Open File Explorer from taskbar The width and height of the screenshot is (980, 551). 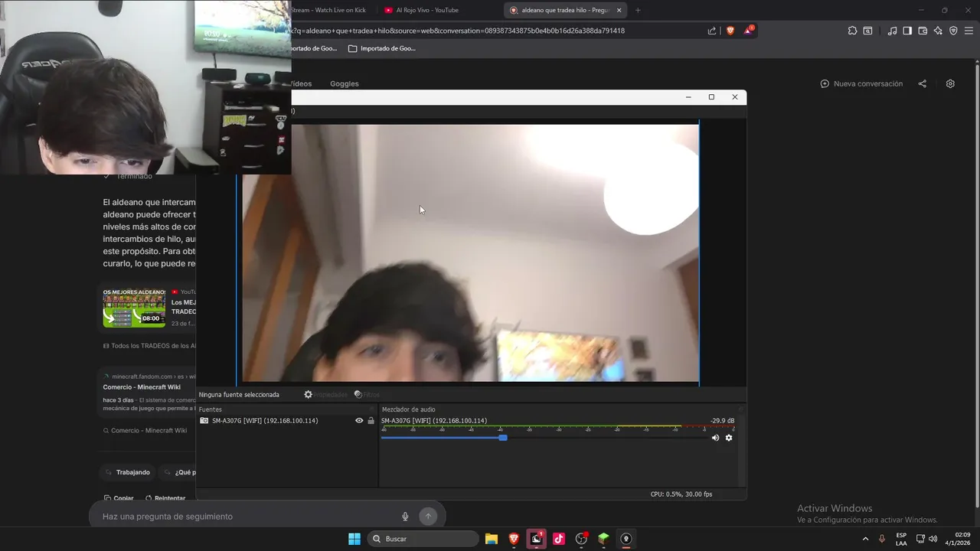(x=492, y=539)
